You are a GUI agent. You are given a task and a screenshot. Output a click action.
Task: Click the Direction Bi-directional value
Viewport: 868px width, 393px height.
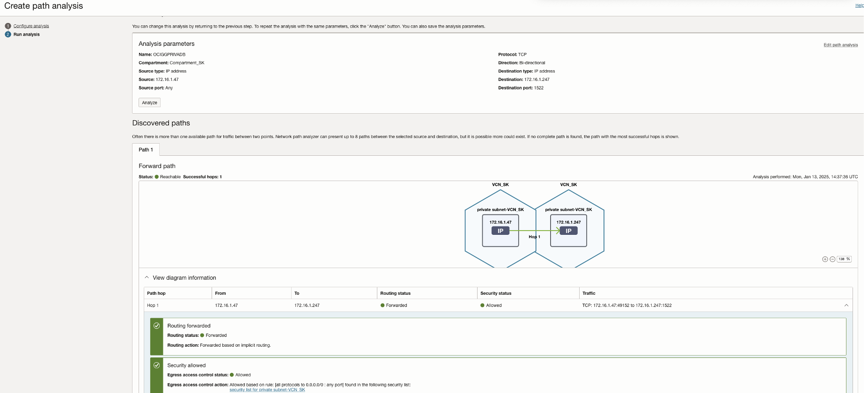coord(532,63)
